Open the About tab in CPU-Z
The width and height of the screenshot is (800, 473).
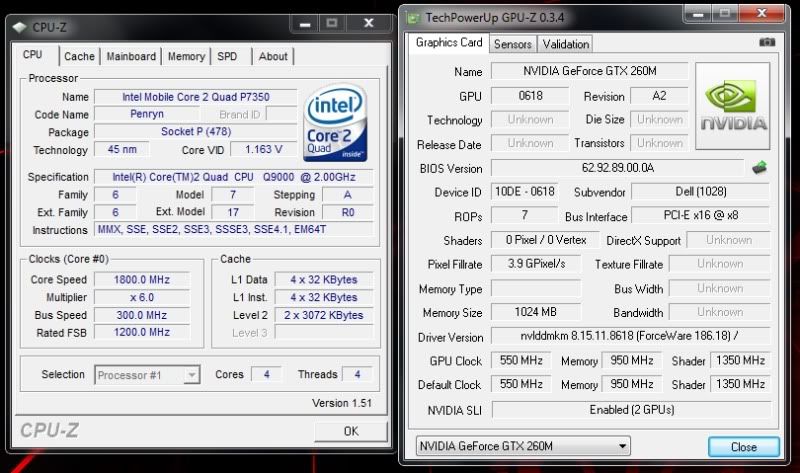[273, 56]
